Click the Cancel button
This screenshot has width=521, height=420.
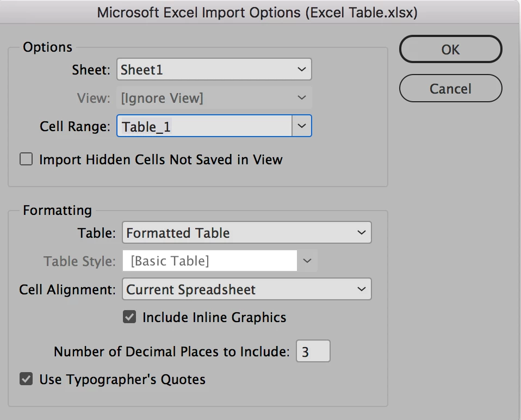click(x=450, y=89)
